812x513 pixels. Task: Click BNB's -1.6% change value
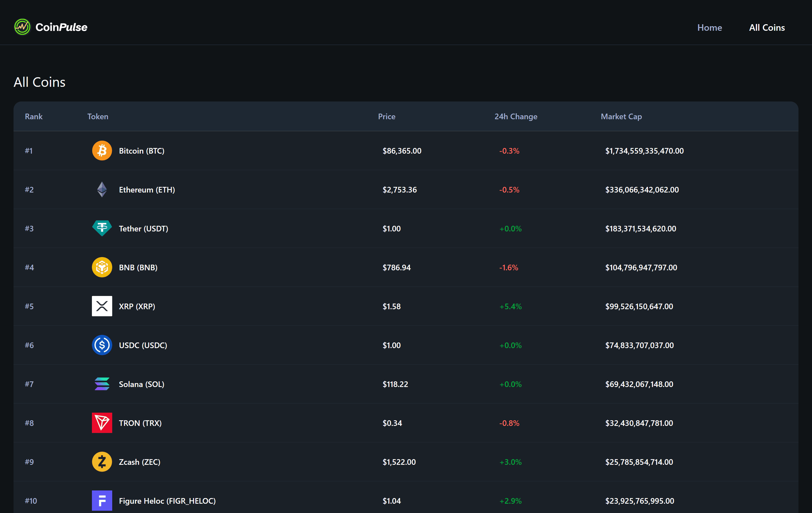pos(509,267)
